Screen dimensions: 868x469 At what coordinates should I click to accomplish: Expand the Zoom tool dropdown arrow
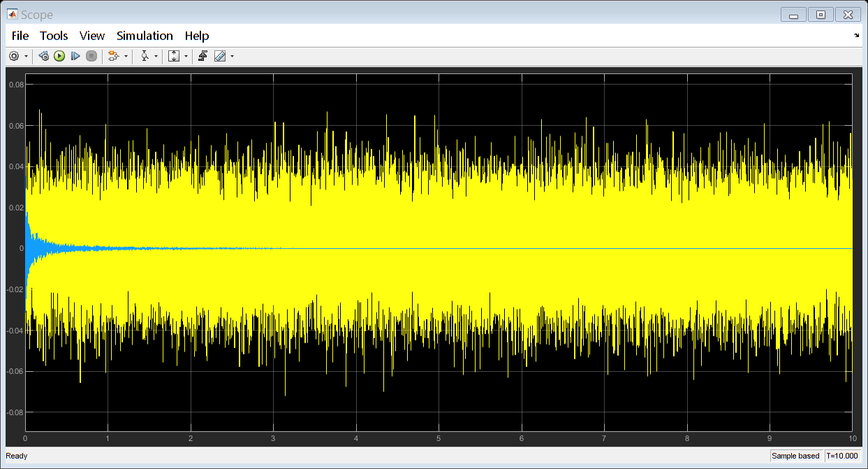point(156,56)
